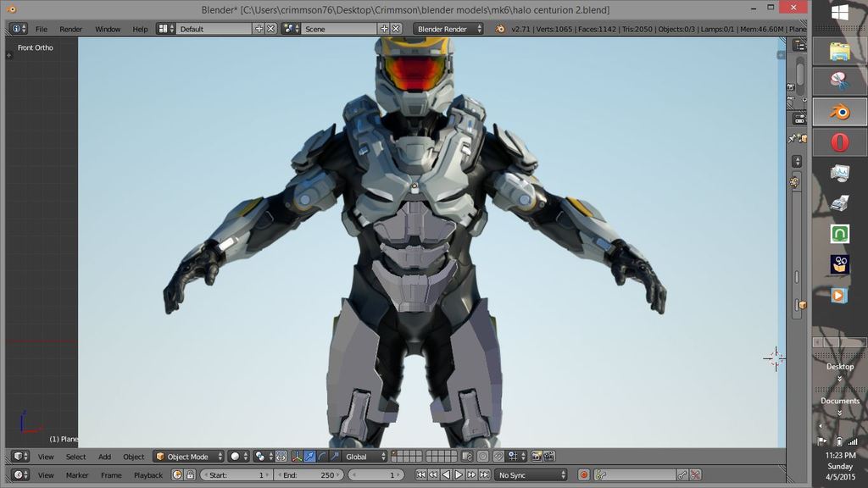
Task: Open the Help menu
Action: pos(140,29)
